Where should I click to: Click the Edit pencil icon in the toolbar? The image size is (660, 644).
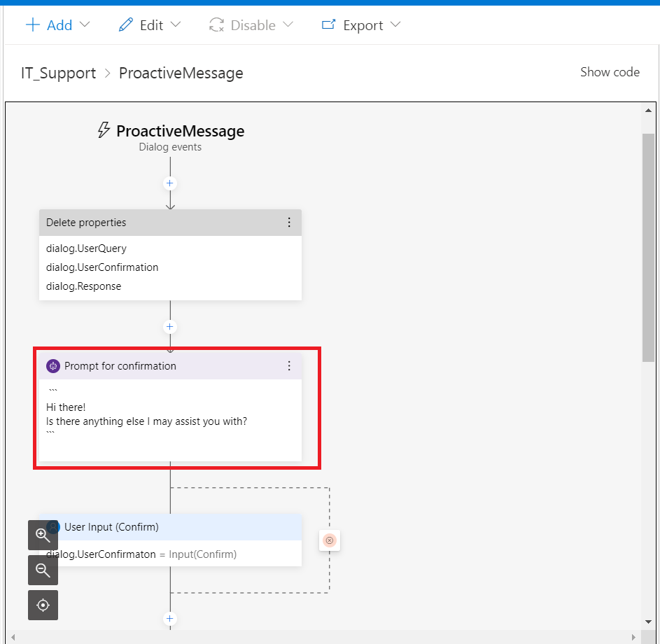[x=127, y=24]
